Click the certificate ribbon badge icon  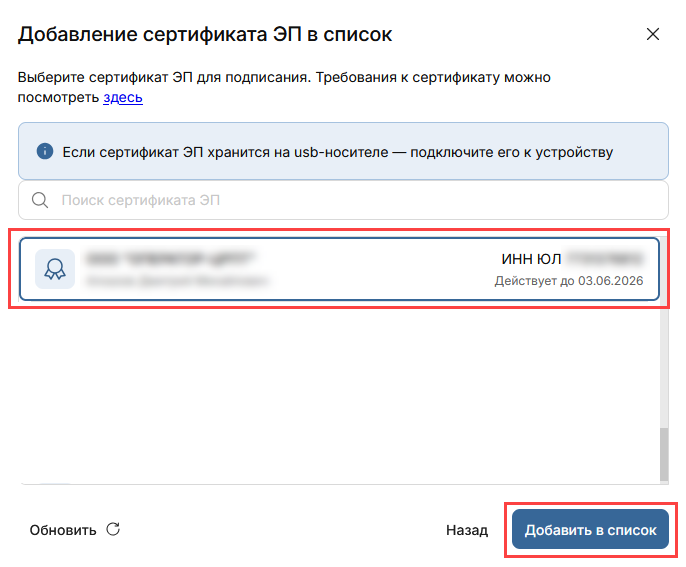[x=53, y=269]
